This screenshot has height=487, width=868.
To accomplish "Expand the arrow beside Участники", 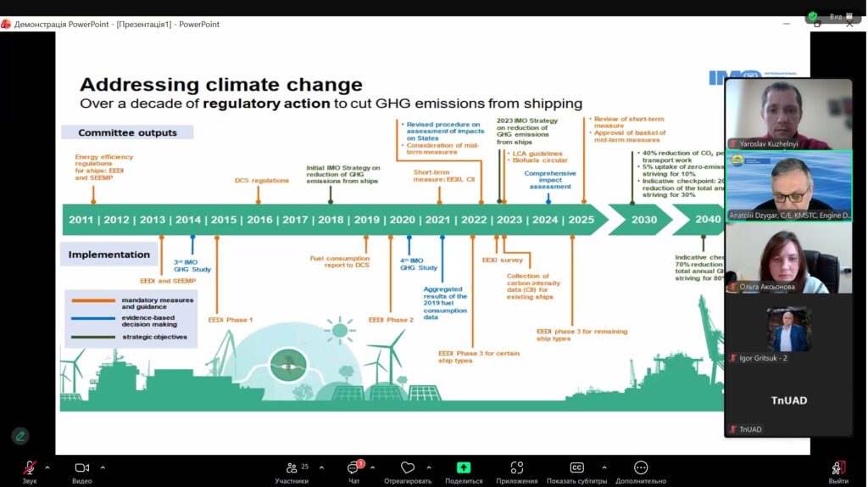I will [319, 467].
